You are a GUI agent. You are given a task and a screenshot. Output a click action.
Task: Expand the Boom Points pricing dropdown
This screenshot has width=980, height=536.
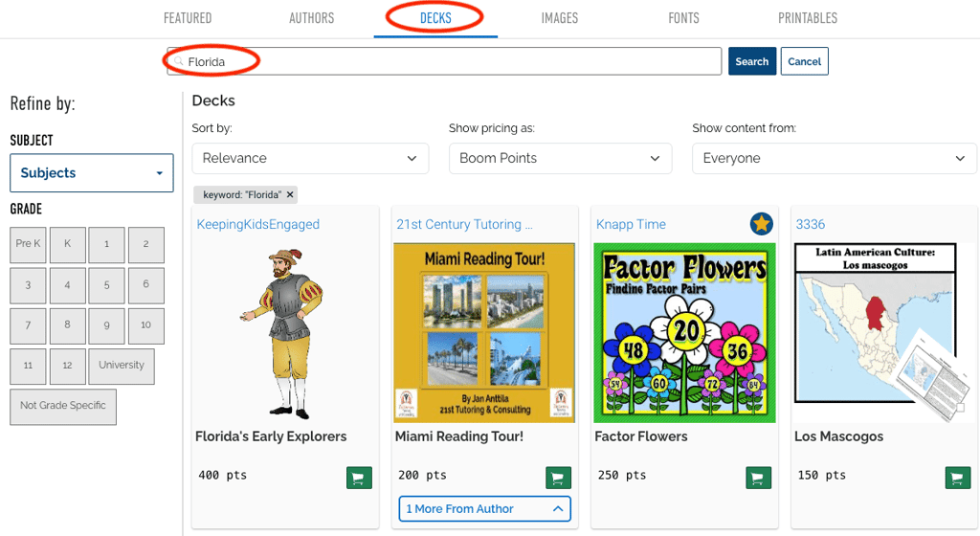point(560,158)
